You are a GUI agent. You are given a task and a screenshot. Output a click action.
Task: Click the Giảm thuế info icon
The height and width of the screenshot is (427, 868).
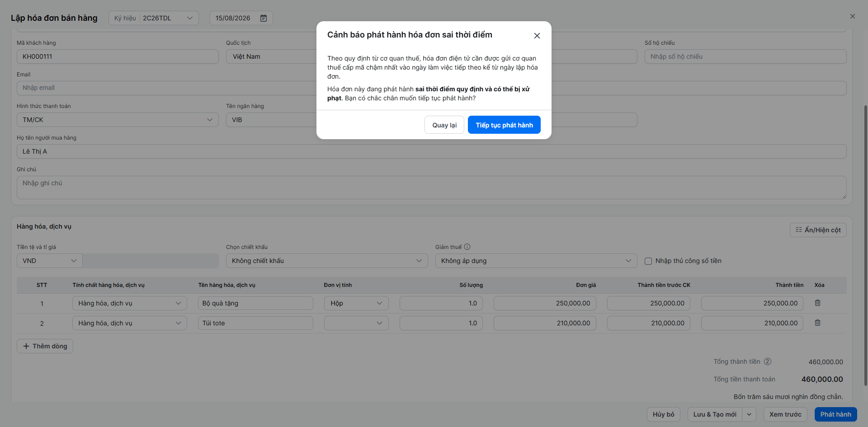click(467, 247)
